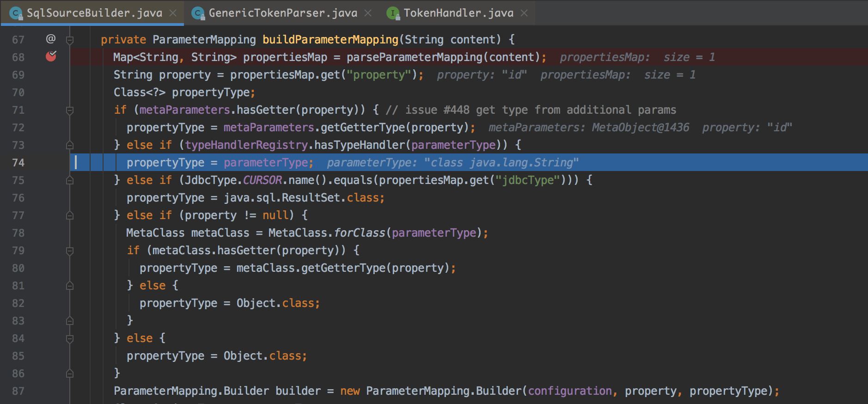The width and height of the screenshot is (868, 404).
Task: Collapse the else-if block at line 77
Action: pyautogui.click(x=70, y=215)
